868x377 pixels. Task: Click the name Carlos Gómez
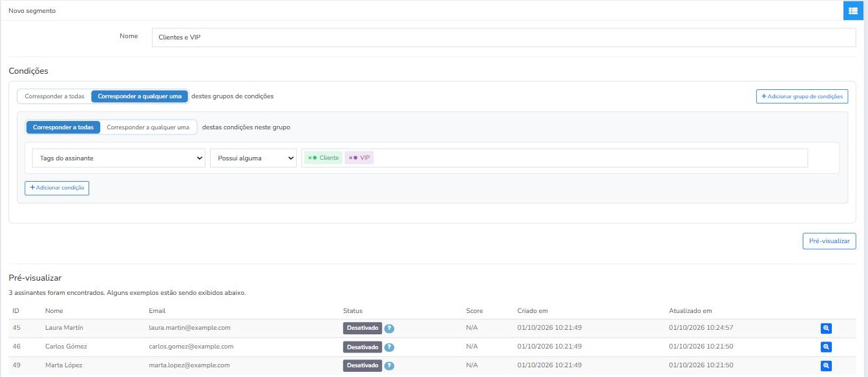click(66, 347)
